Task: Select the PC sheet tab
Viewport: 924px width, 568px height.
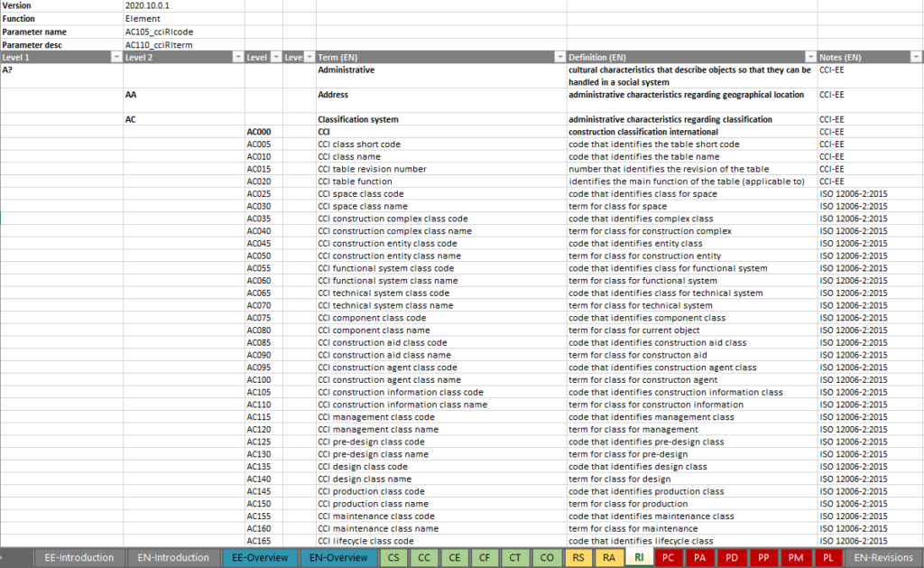Action: pyautogui.click(x=669, y=558)
